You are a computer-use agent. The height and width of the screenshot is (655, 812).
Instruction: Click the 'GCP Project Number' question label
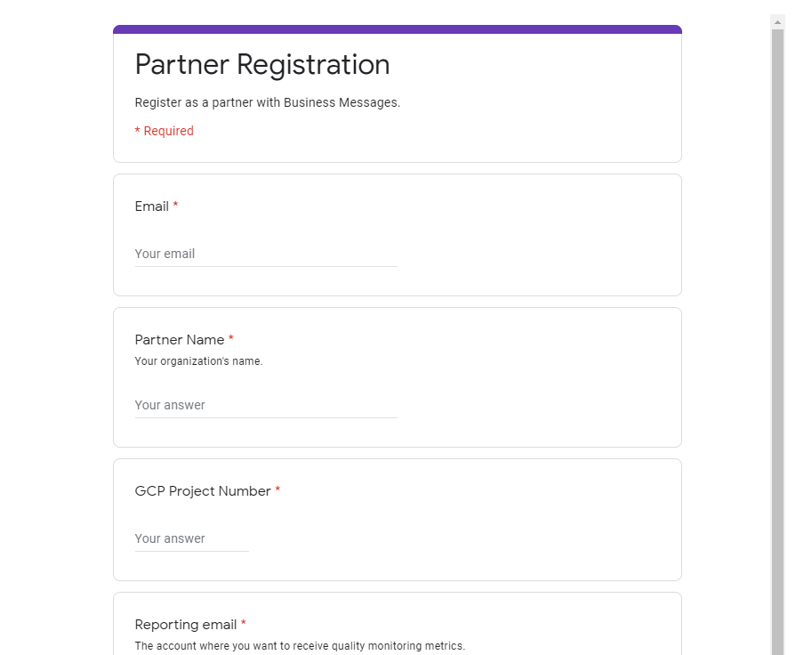point(203,491)
